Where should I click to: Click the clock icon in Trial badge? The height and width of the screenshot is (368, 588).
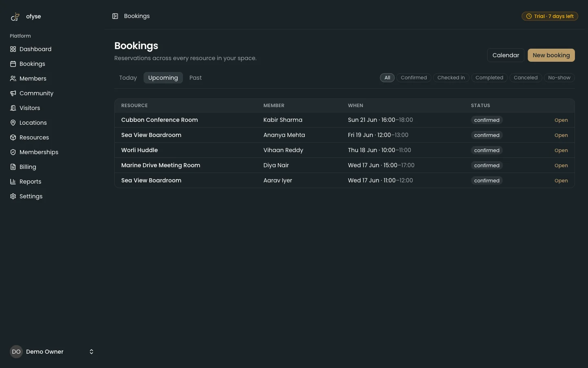pos(529,16)
